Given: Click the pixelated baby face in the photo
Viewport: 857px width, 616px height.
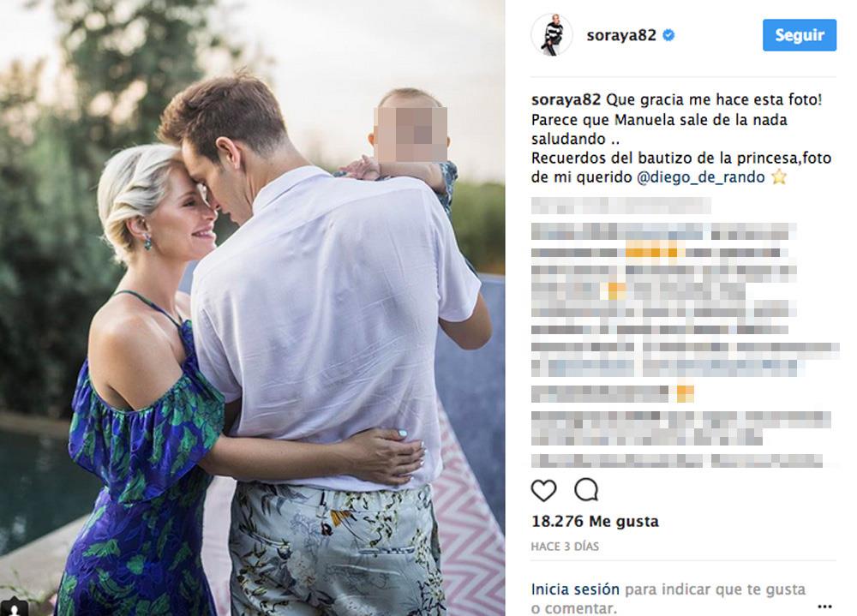Looking at the screenshot, I should pos(411,135).
